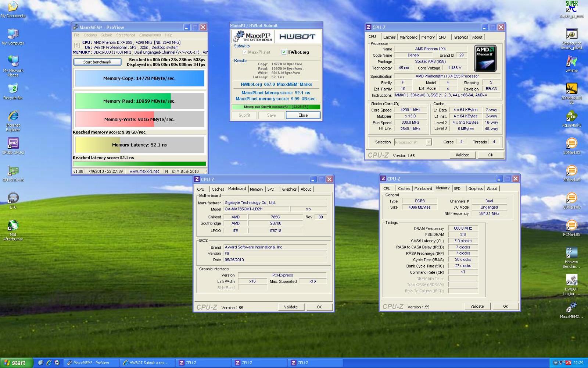Click MaxxPI² system bench logo
This screenshot has height=368, width=588.
click(254, 36)
